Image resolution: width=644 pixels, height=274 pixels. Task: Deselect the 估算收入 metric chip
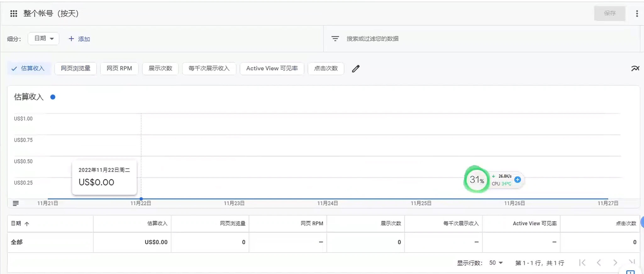click(29, 69)
